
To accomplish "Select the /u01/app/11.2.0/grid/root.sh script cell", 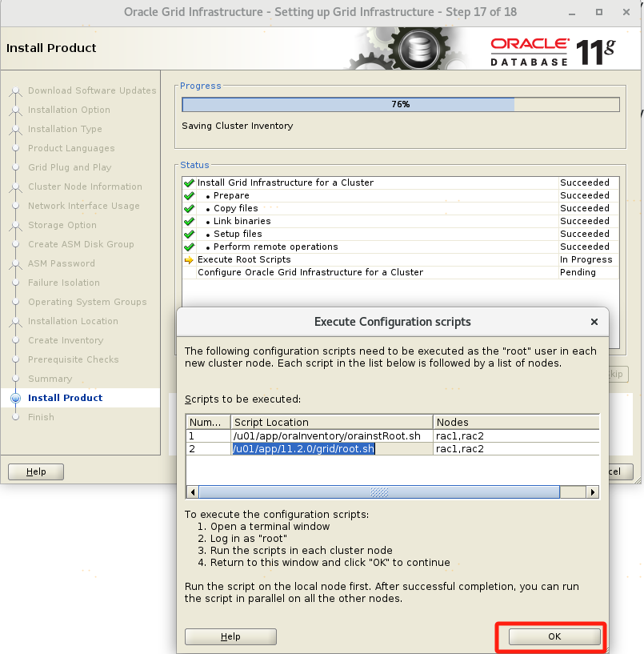I will click(x=303, y=449).
